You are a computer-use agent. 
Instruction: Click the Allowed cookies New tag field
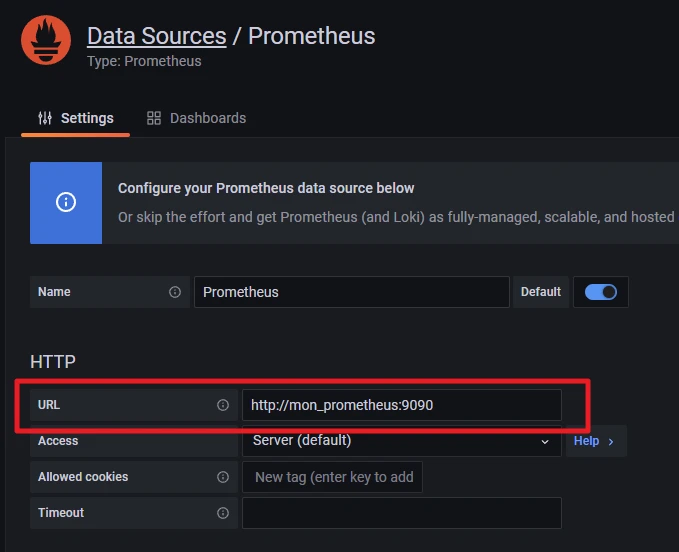point(333,477)
